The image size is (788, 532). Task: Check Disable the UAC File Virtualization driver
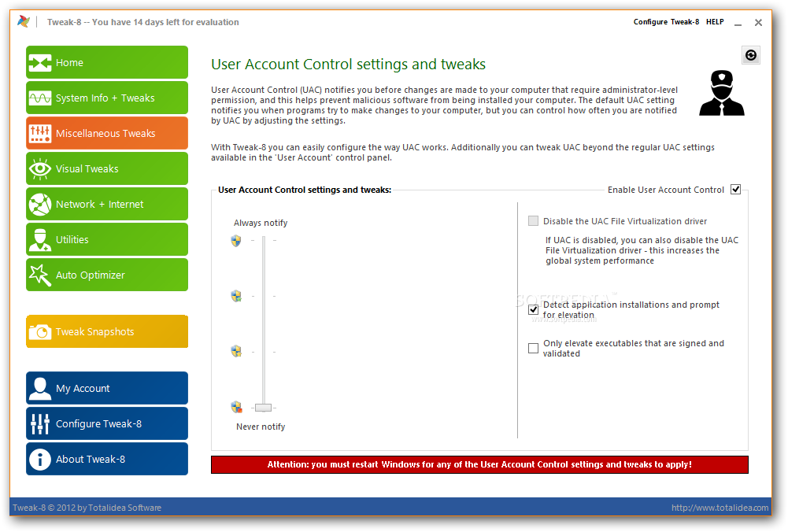point(533,221)
